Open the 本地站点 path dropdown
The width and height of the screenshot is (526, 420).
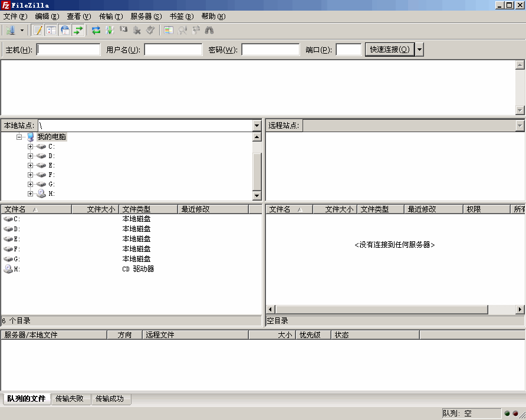pos(257,126)
